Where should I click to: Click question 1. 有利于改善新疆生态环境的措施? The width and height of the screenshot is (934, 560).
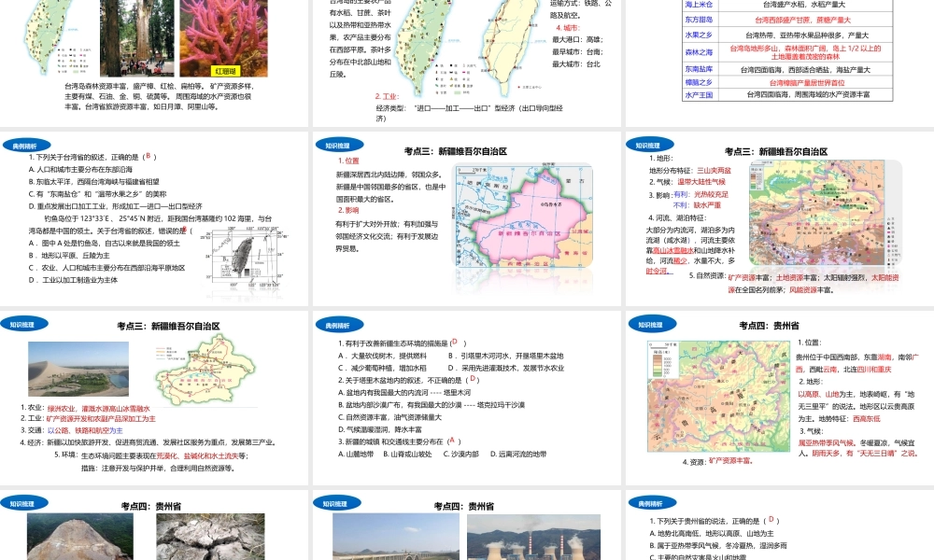402,343
